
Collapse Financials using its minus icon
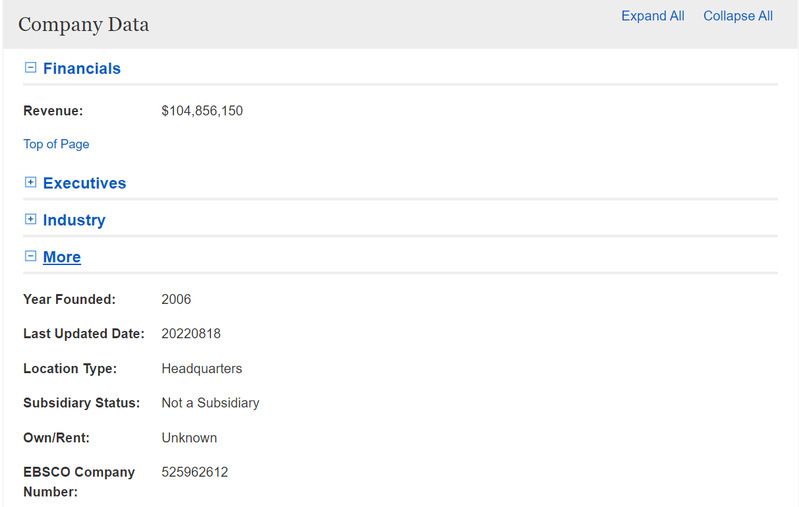30,68
